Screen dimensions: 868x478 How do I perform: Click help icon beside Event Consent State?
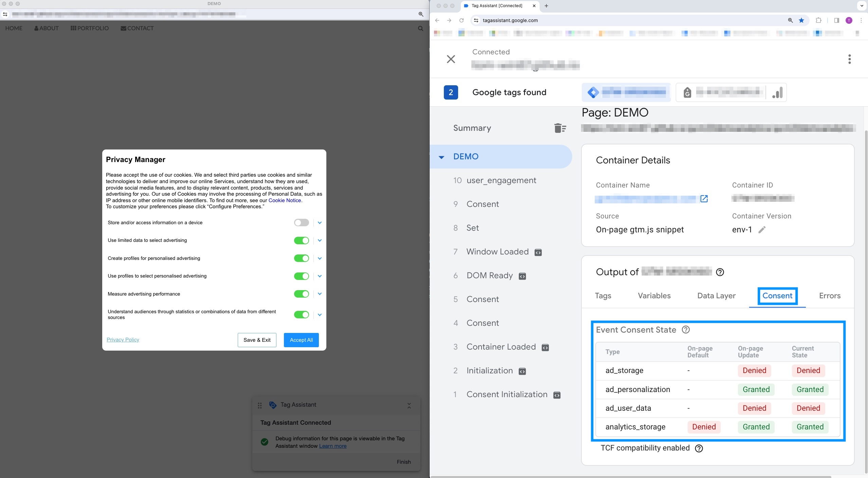coord(686,330)
